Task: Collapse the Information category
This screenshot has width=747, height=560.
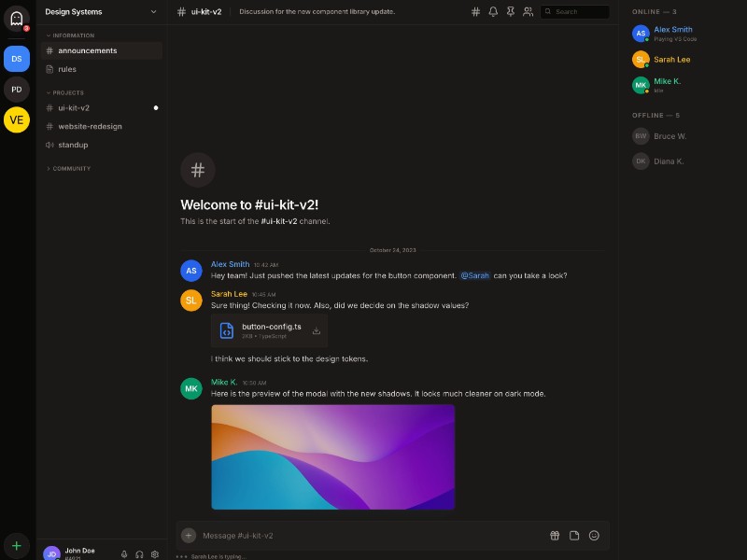Action: point(71,35)
